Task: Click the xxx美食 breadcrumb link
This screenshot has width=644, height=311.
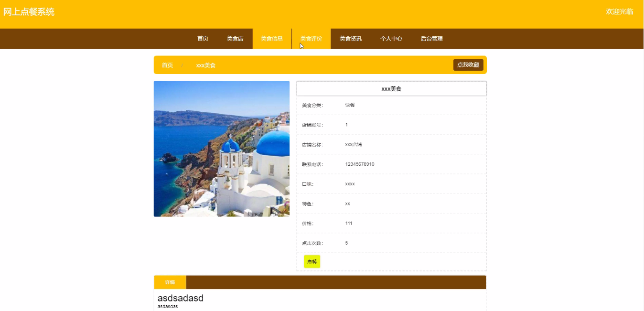Action: tap(205, 65)
